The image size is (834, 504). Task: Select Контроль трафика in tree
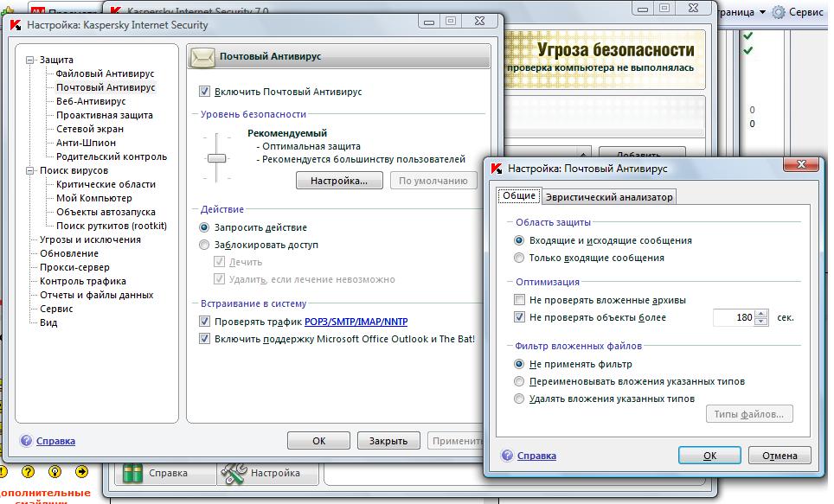83,281
